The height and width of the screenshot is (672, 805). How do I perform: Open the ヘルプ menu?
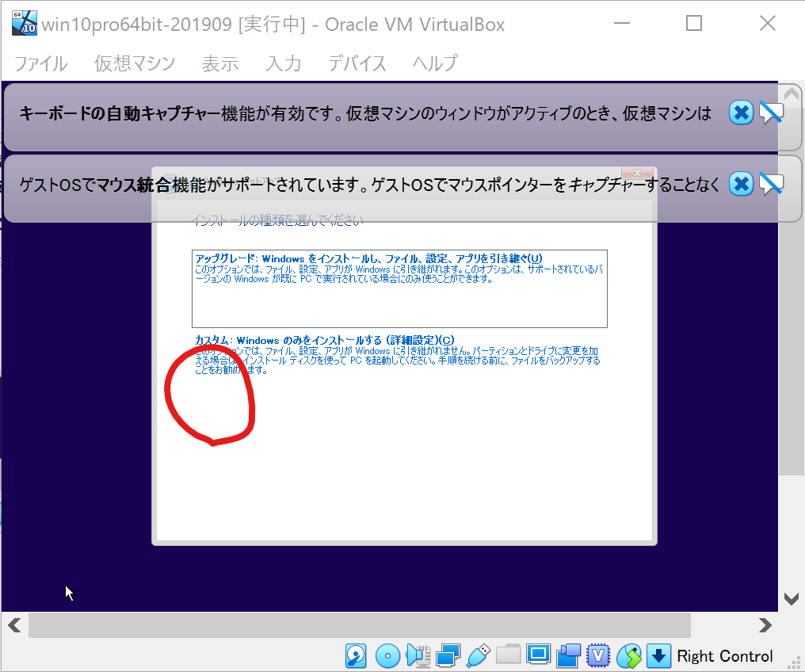coord(433,64)
